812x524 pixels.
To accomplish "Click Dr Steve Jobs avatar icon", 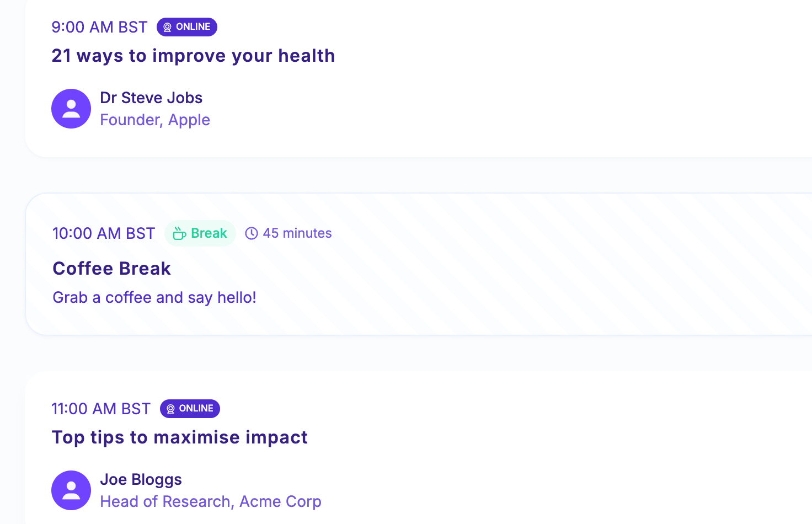I will [71, 109].
